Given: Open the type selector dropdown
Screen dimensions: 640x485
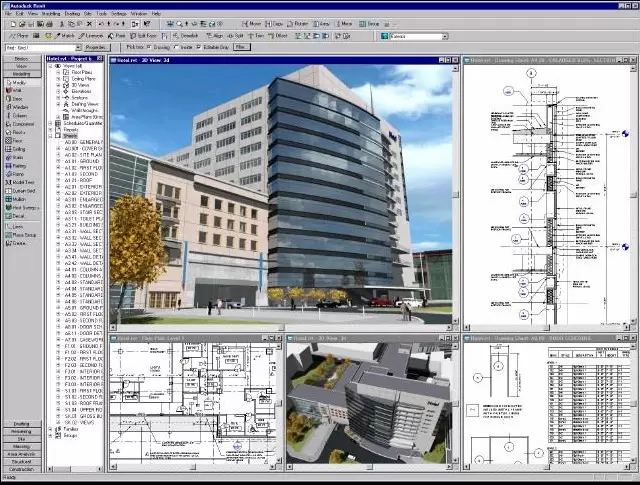Looking at the screenshot, I should (78, 47).
